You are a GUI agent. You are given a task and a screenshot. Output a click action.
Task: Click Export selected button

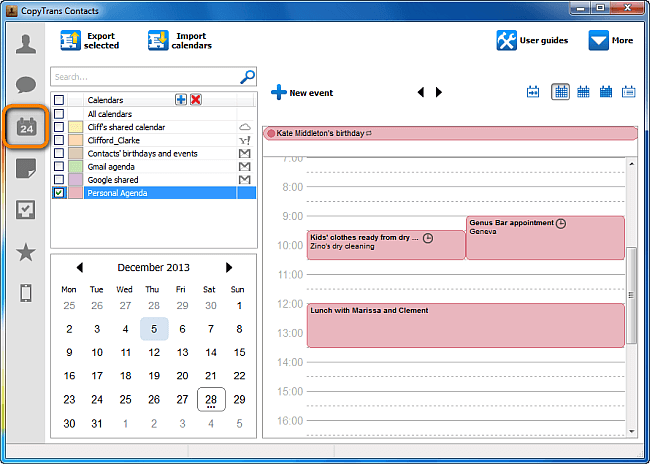click(90, 41)
